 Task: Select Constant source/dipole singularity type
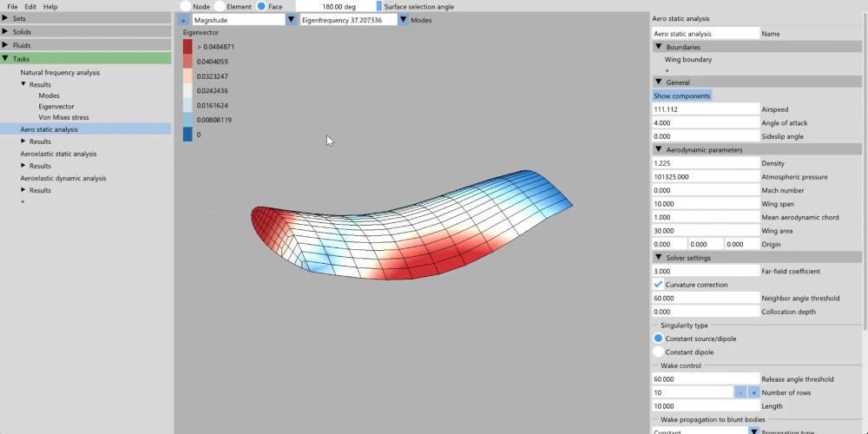(658, 339)
